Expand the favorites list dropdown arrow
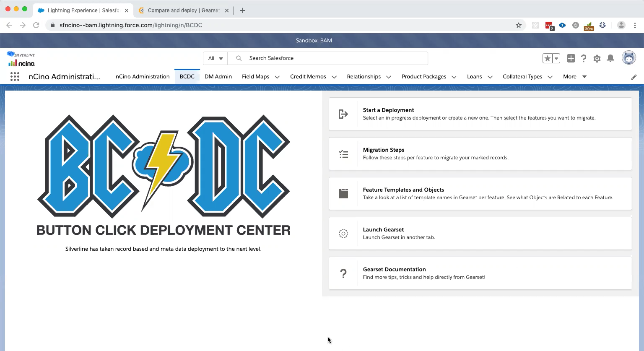This screenshot has height=351, width=644. pyautogui.click(x=556, y=59)
